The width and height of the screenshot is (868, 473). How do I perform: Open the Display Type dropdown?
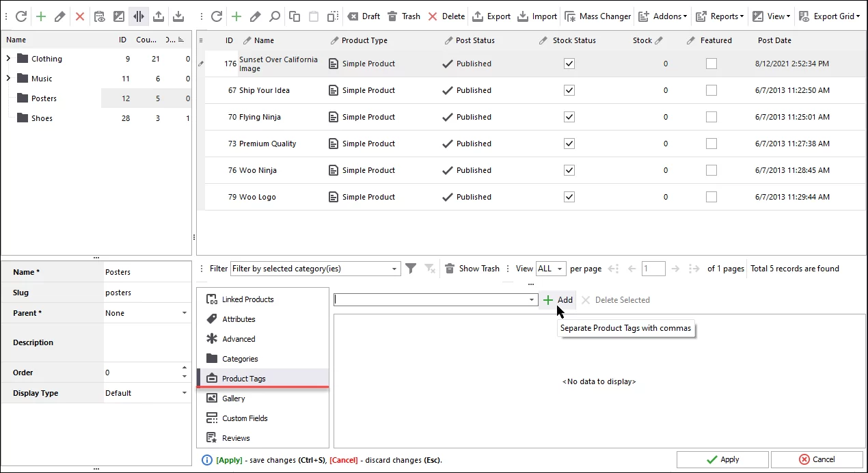[x=185, y=393]
